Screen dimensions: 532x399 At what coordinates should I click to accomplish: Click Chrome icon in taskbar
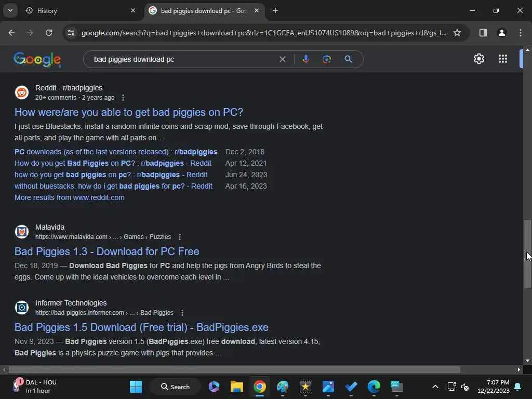[260, 387]
